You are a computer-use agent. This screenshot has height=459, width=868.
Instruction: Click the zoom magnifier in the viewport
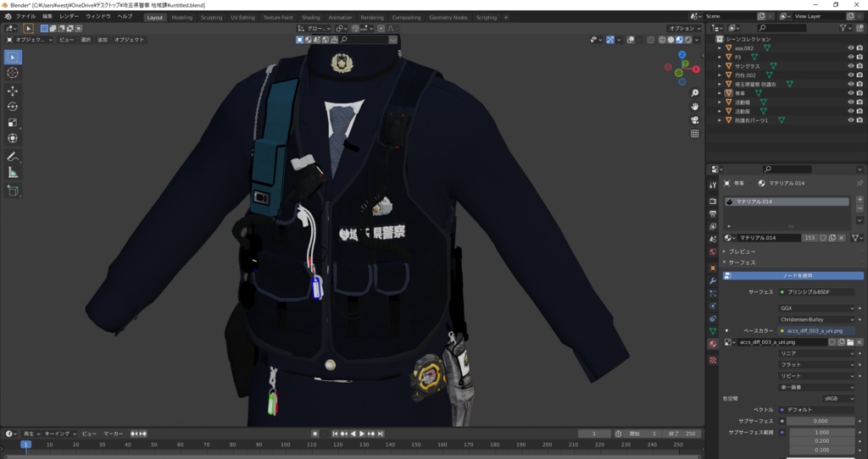coord(695,93)
